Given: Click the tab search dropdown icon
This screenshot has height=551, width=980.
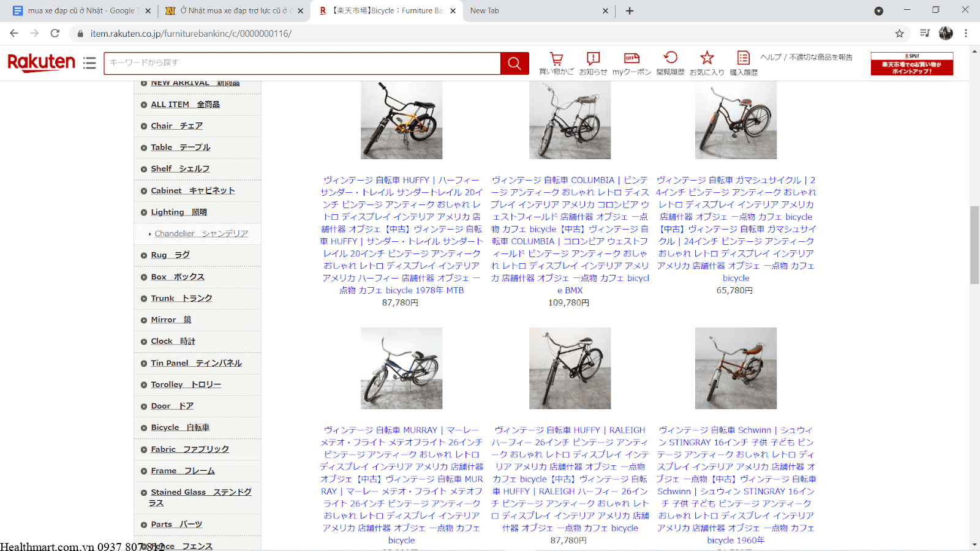Looking at the screenshot, I should click(x=878, y=10).
